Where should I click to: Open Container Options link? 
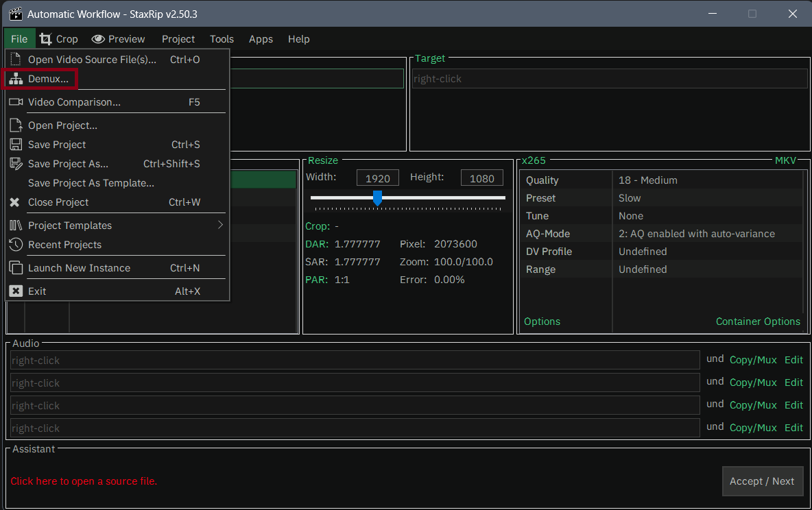pos(758,321)
